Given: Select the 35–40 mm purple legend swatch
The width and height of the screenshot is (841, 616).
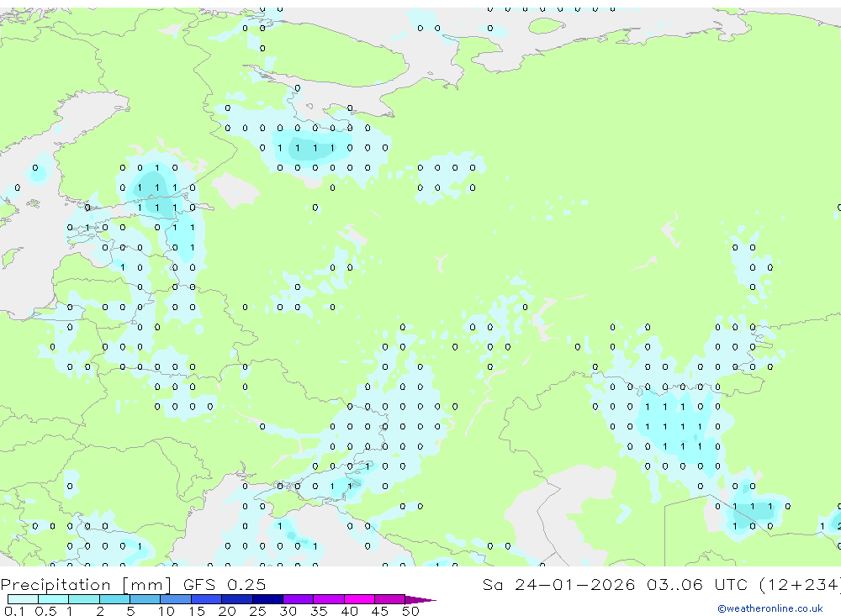Looking at the screenshot, I should tap(329, 599).
